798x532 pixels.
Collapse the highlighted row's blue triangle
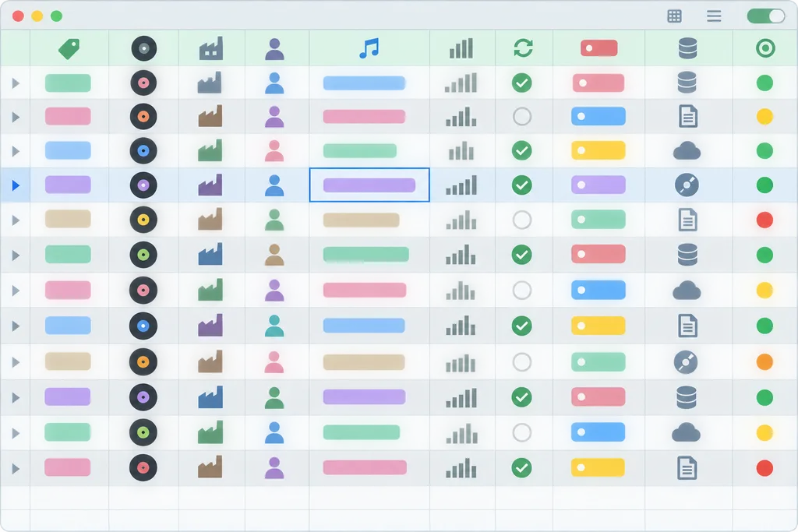point(16,185)
